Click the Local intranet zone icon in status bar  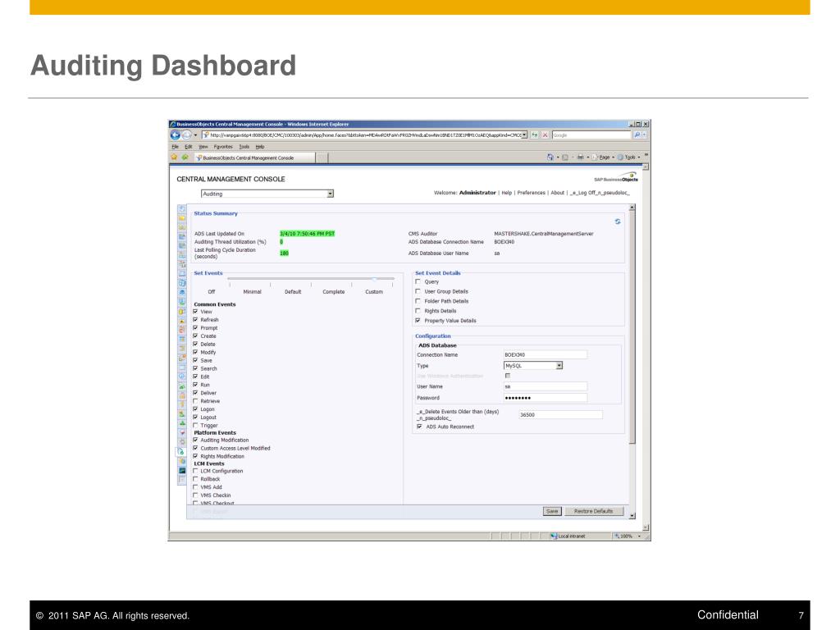[554, 536]
